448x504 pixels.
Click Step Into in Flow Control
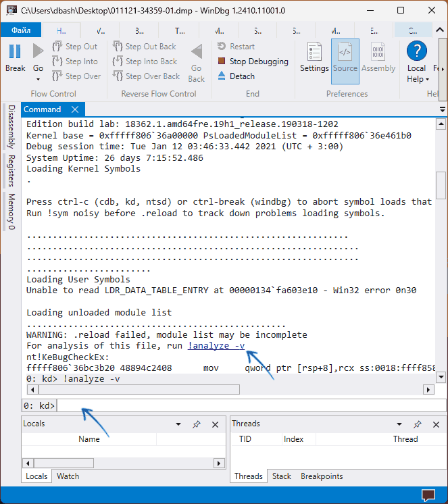point(74,61)
